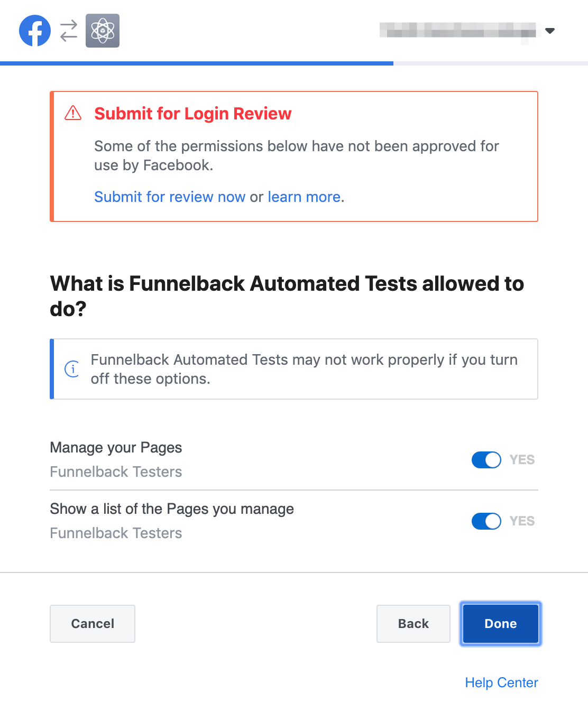588x702 pixels.
Task: Click the Funnelback app icon
Action: pyautogui.click(x=103, y=31)
